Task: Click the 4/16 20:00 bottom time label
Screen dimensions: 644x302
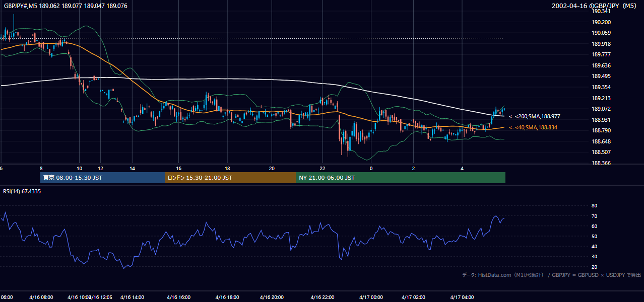Action: pos(272,297)
